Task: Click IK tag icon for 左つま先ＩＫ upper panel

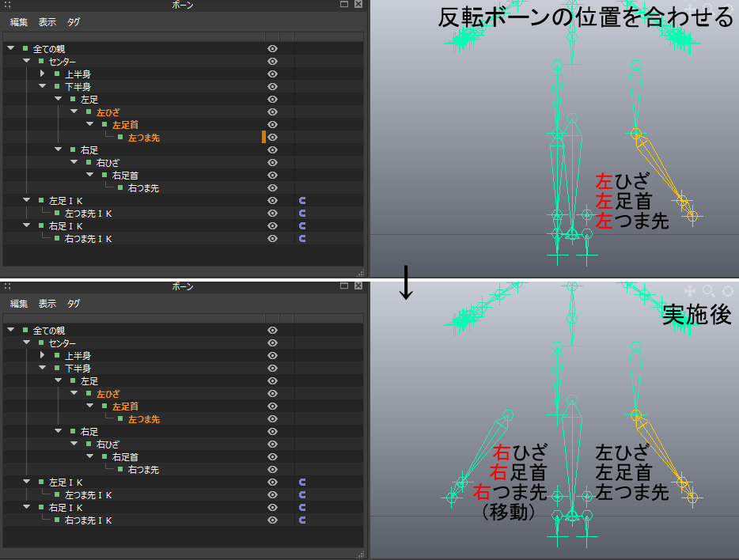Action: click(x=302, y=214)
